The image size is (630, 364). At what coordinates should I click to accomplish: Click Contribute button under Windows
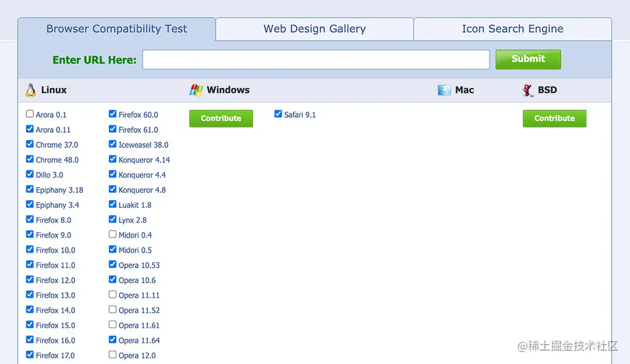(x=221, y=118)
